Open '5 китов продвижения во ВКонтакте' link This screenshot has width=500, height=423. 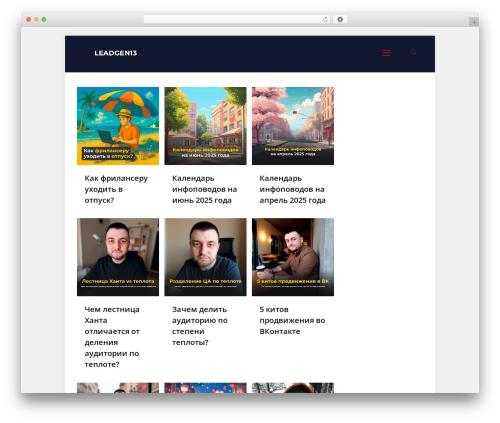coord(292,320)
